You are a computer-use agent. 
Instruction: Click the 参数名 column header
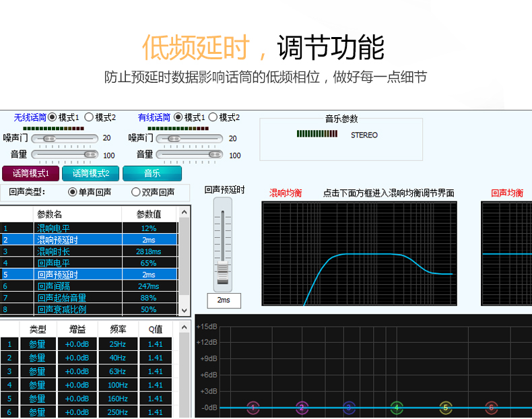(77, 214)
